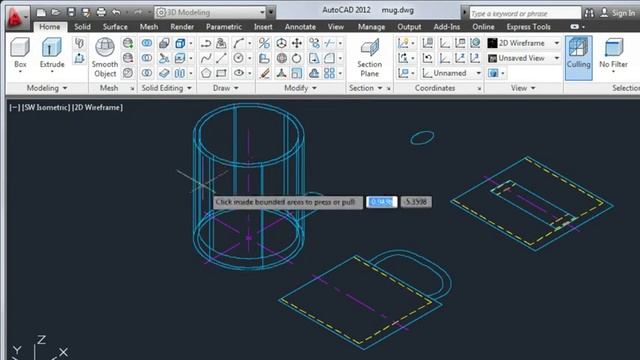
Task: Open the 2D Wireframe visual style dropdown
Action: (x=524, y=43)
